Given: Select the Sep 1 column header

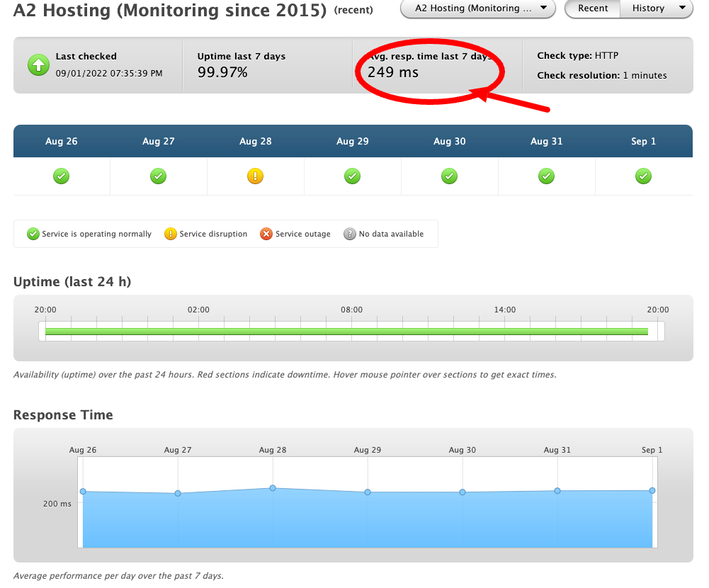Looking at the screenshot, I should [643, 141].
